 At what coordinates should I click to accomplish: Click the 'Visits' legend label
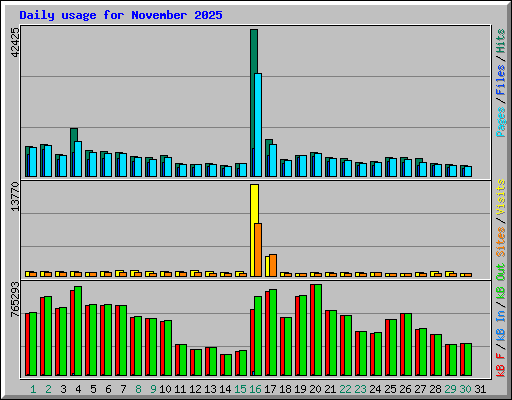coord(501,198)
